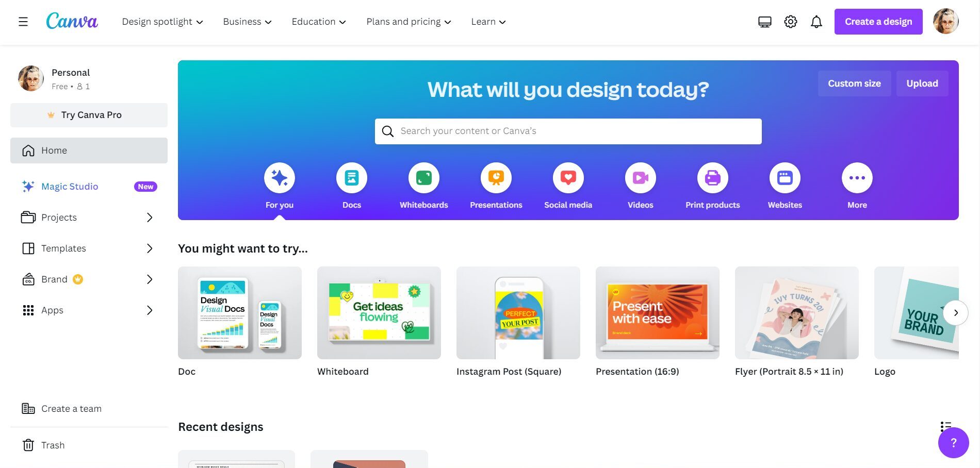Image resolution: width=980 pixels, height=468 pixels.
Task: Expand the Plans and pricing dropdown
Action: click(409, 22)
